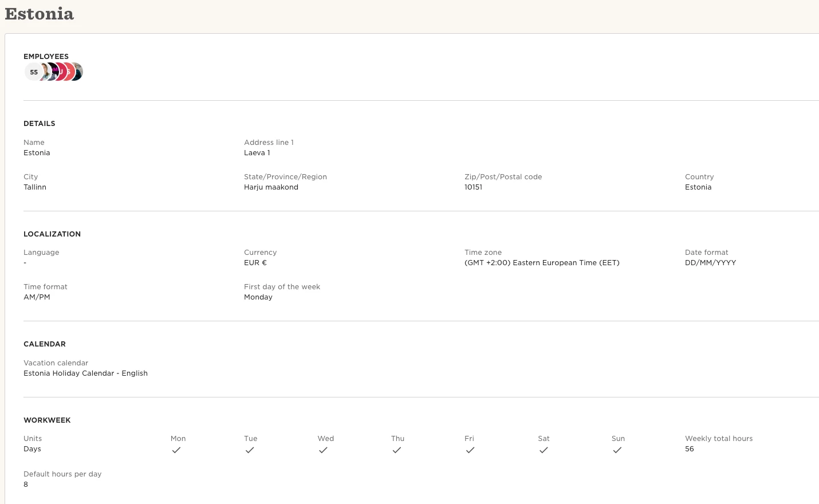Toggle the Tuesday workday checkmark
819x504 pixels.
(x=250, y=450)
